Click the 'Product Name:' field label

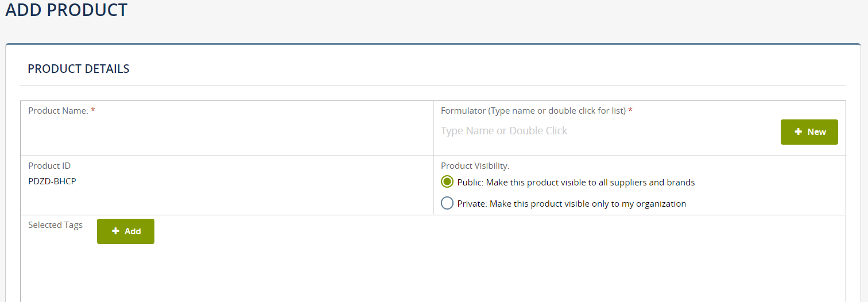58,111
